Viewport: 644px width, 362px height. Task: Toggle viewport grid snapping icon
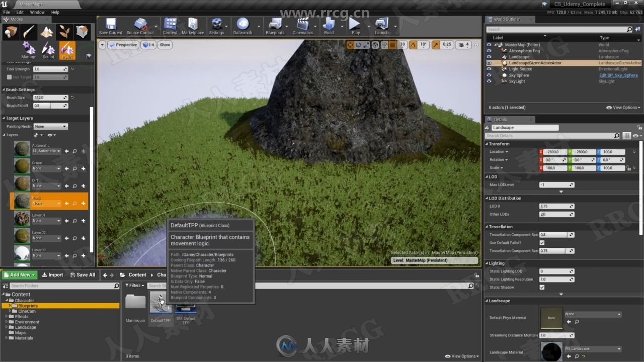(x=392, y=45)
